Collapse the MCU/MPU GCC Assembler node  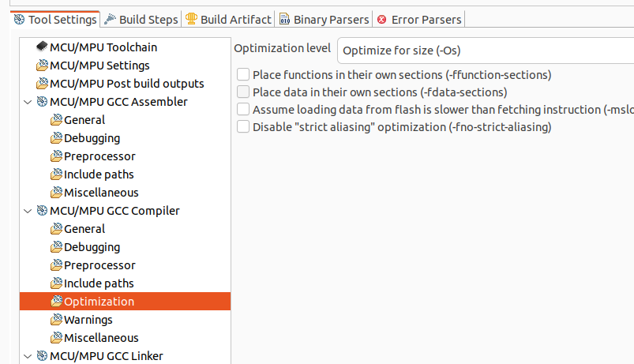[28, 102]
